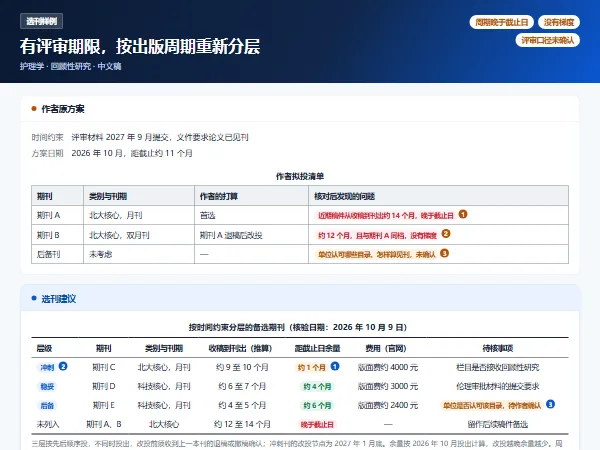Click orange footnote badge 3 in 后备刊 row

click(x=444, y=253)
